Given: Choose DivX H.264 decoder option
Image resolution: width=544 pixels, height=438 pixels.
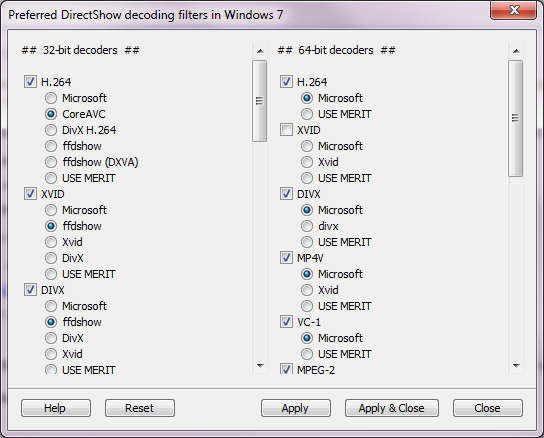Looking at the screenshot, I should pyautogui.click(x=51, y=130).
